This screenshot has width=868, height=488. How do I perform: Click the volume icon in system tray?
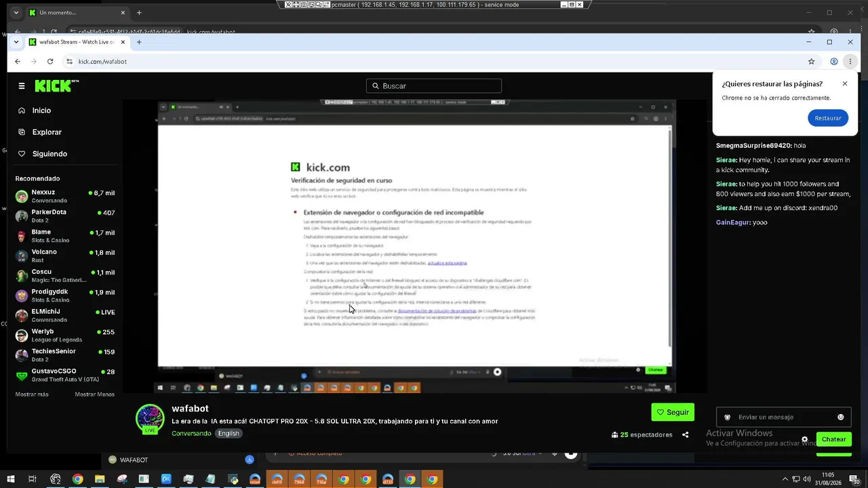(808, 479)
